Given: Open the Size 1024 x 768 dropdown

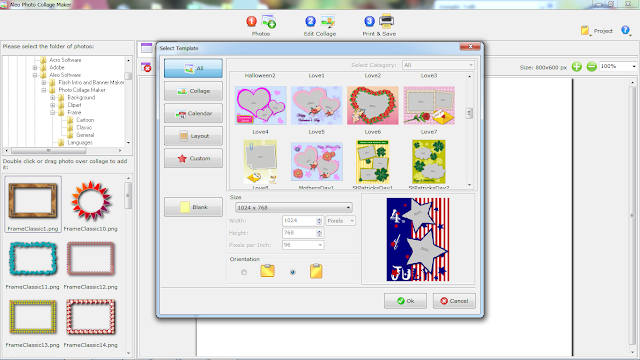Looking at the screenshot, I should (x=293, y=207).
